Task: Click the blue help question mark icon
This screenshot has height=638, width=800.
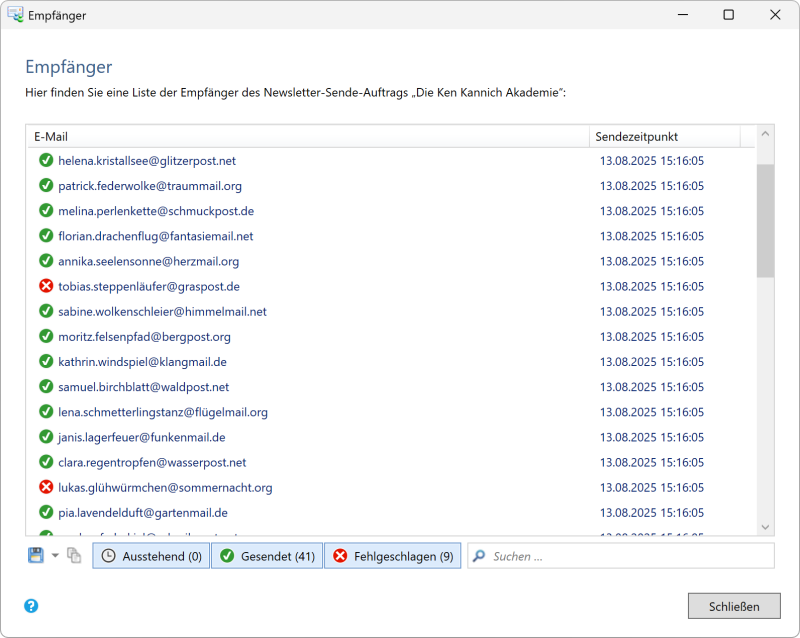Action: [x=32, y=606]
